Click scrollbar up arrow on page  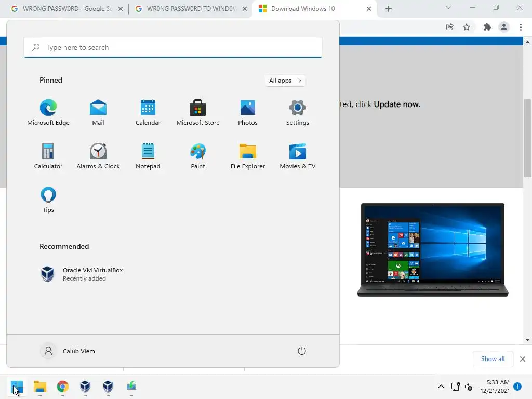click(527, 42)
